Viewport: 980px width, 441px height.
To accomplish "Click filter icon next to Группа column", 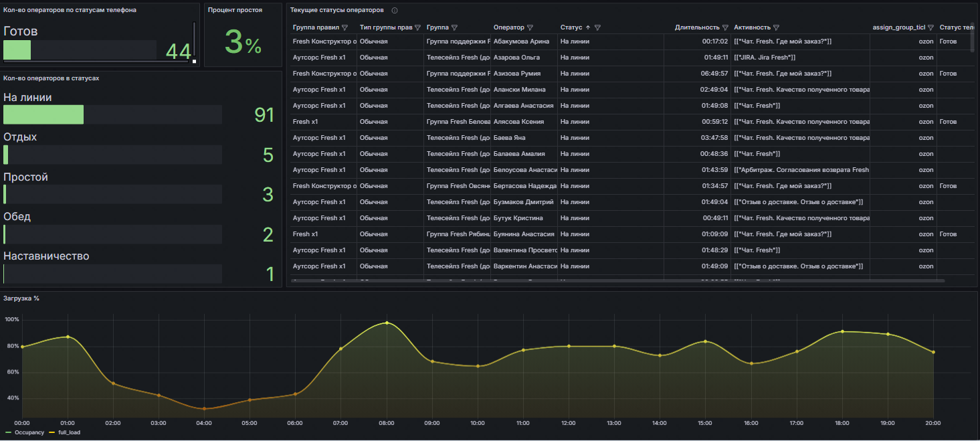I will 455,27.
